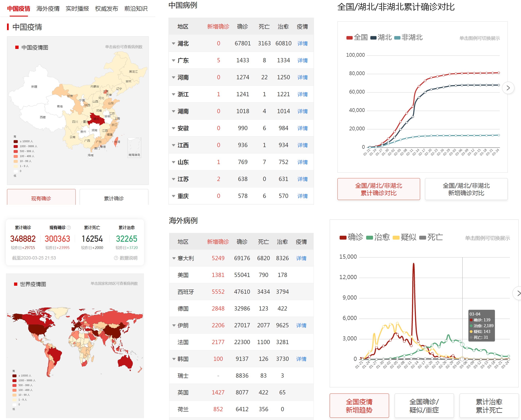
Task: Open the 中国疫情 tab
Action: pos(19,9)
